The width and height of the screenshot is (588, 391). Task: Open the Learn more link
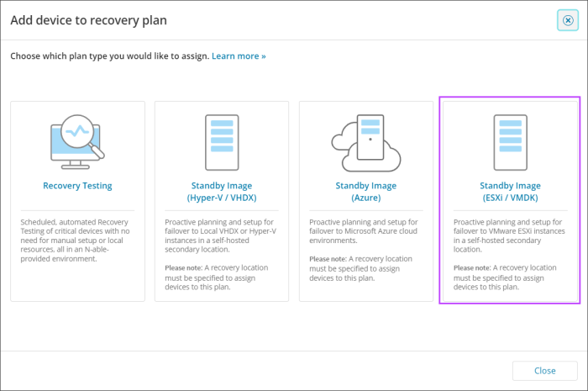(x=239, y=55)
